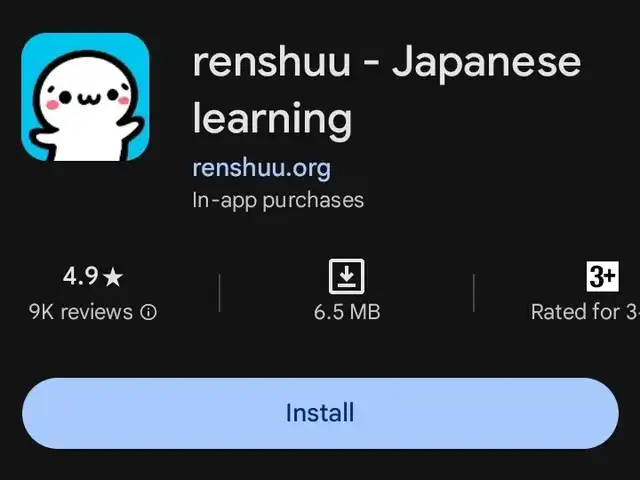
Task: Click the 4.9 rating number
Action: click(x=80, y=276)
